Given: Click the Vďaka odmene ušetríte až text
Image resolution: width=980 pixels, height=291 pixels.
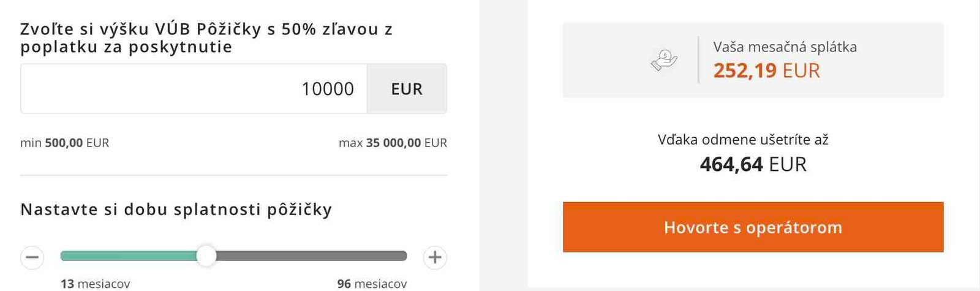Looking at the screenshot, I should click(x=743, y=140).
